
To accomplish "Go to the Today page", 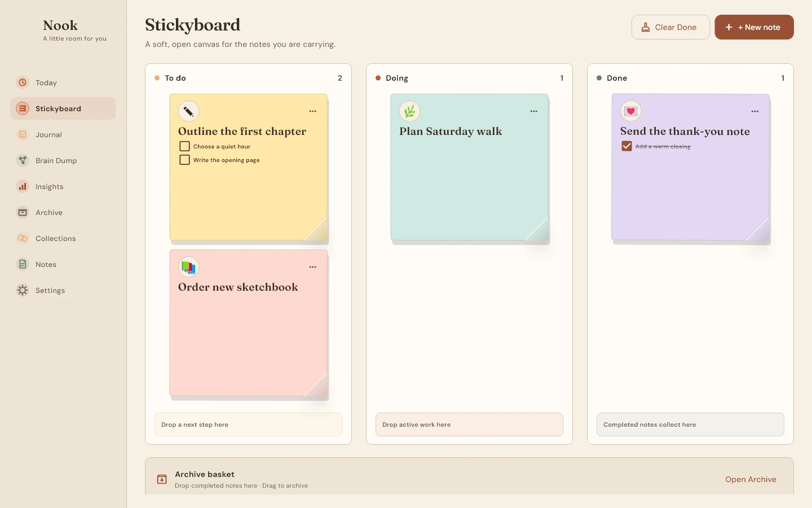I will coord(63,82).
